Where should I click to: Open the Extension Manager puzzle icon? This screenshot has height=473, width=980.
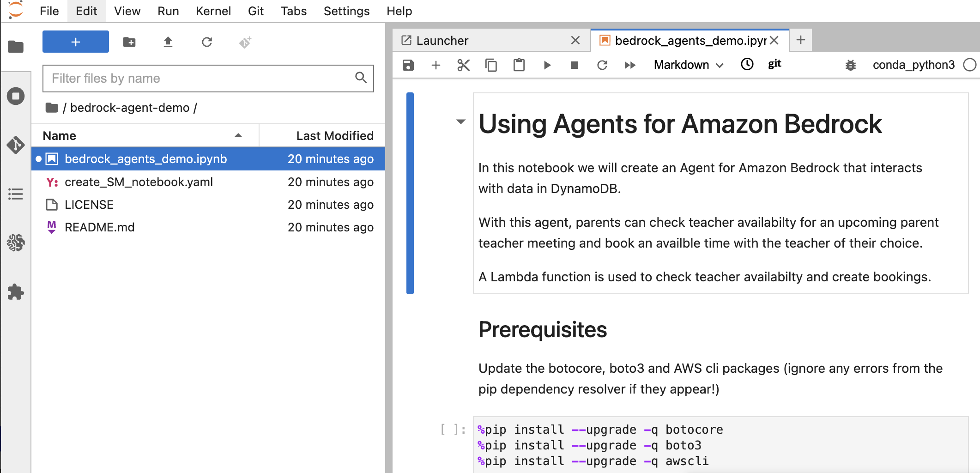coord(16,292)
